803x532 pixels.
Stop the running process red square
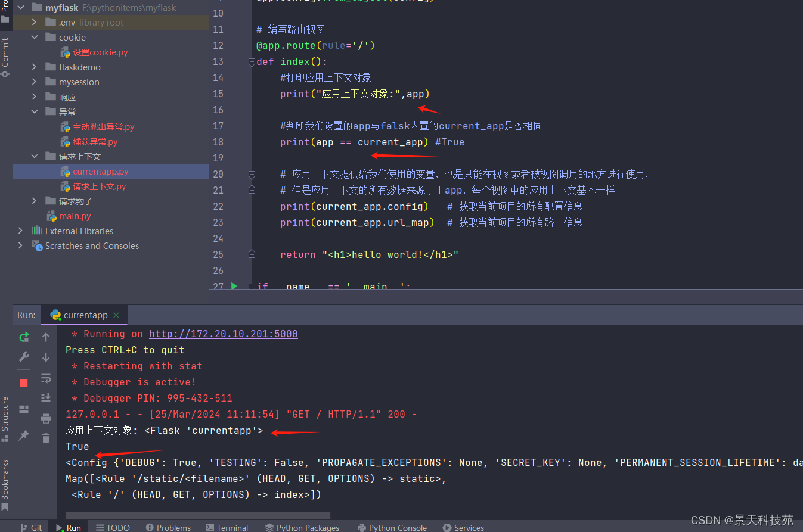(24, 382)
